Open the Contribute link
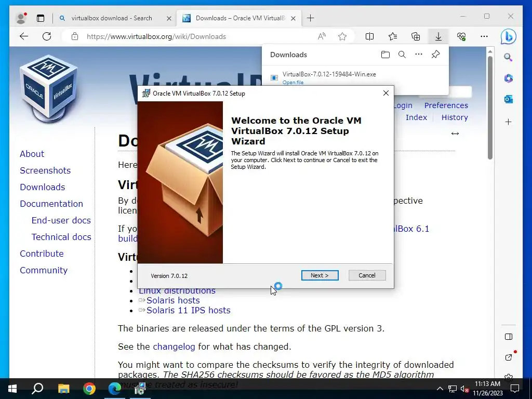Viewport: 532px width, 399px height. click(42, 254)
